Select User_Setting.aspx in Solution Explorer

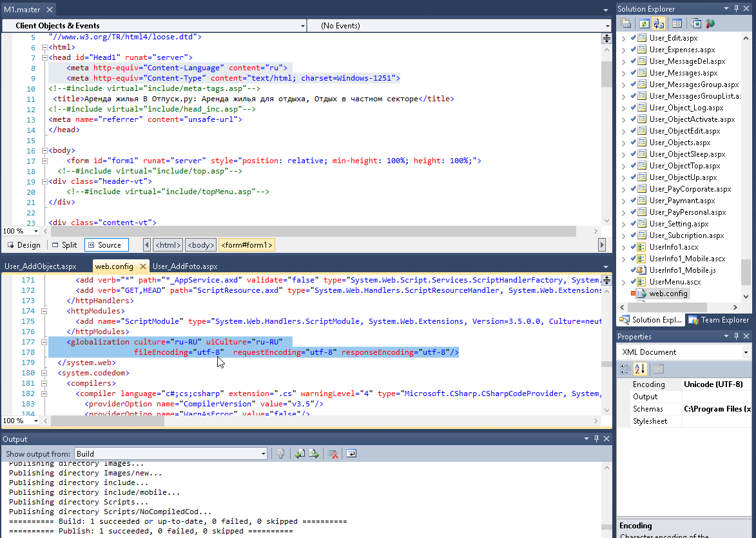pyautogui.click(x=679, y=224)
